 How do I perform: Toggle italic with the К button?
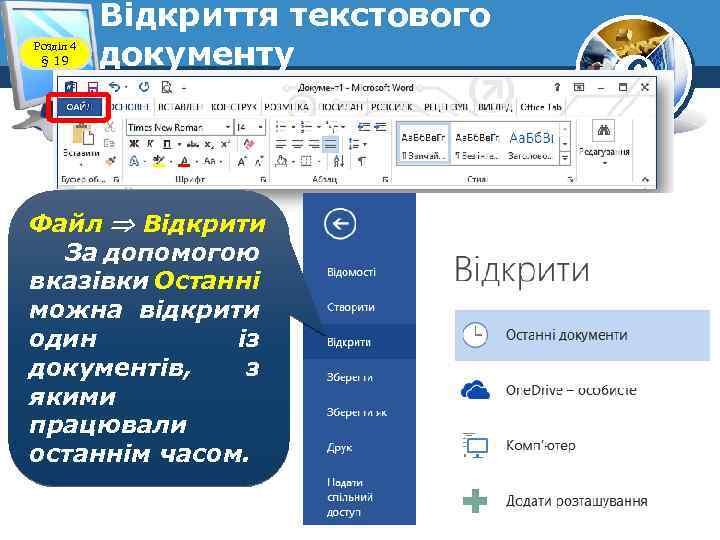(150, 144)
